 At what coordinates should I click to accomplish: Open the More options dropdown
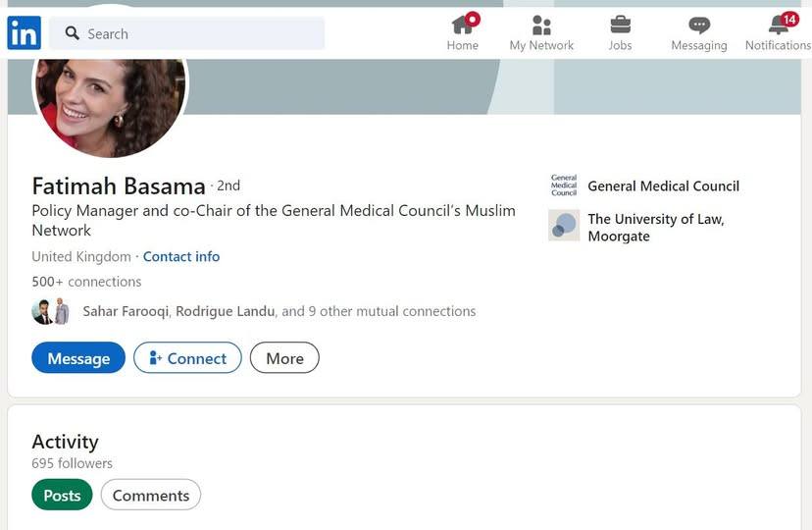pos(284,358)
